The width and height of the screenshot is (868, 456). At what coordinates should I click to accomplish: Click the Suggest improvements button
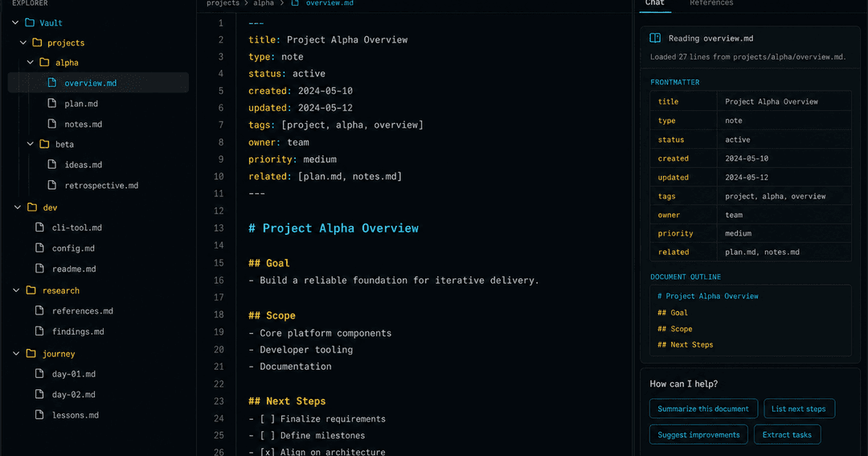point(698,435)
